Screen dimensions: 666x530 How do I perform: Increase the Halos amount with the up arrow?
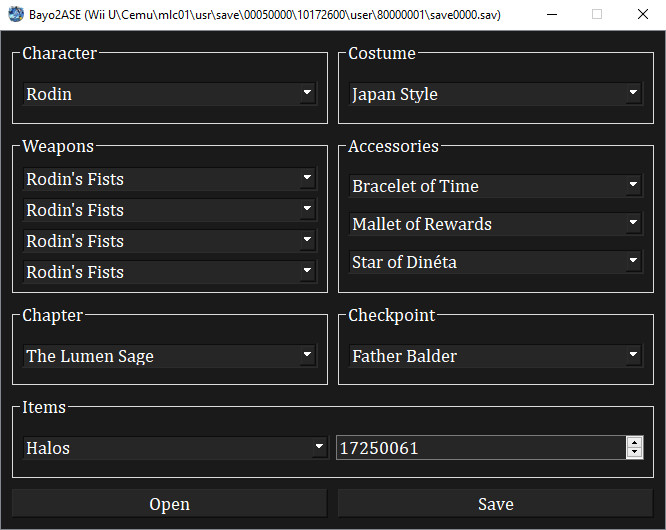point(634,442)
